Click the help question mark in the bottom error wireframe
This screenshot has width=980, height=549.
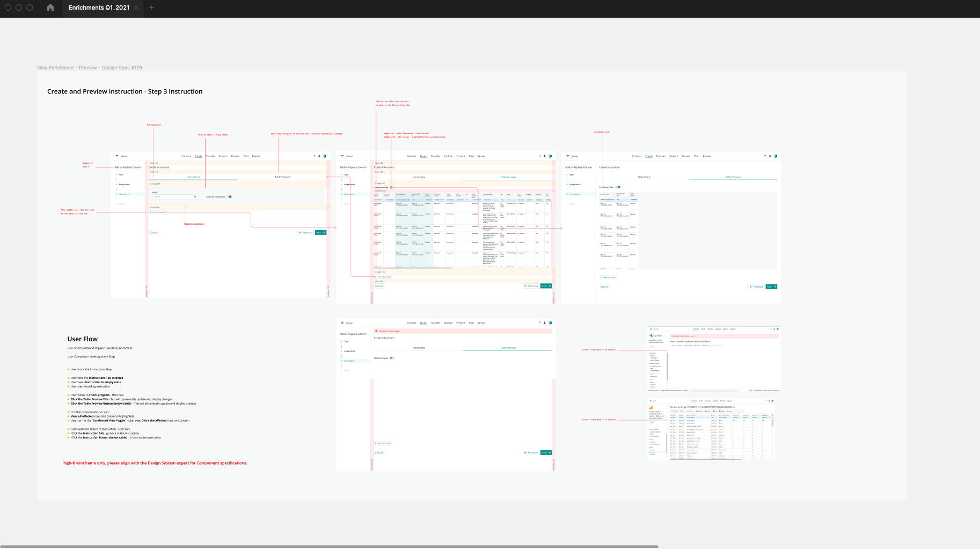click(x=540, y=323)
